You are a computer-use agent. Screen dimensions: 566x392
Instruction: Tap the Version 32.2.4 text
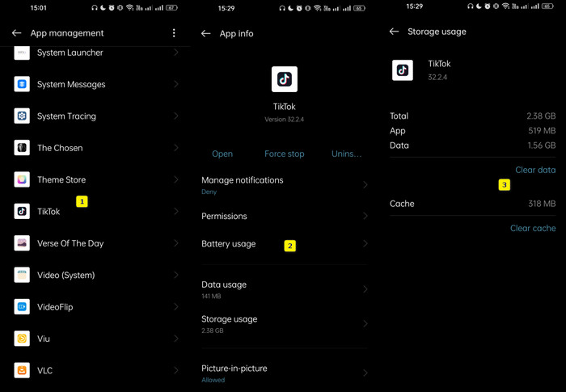pos(285,120)
